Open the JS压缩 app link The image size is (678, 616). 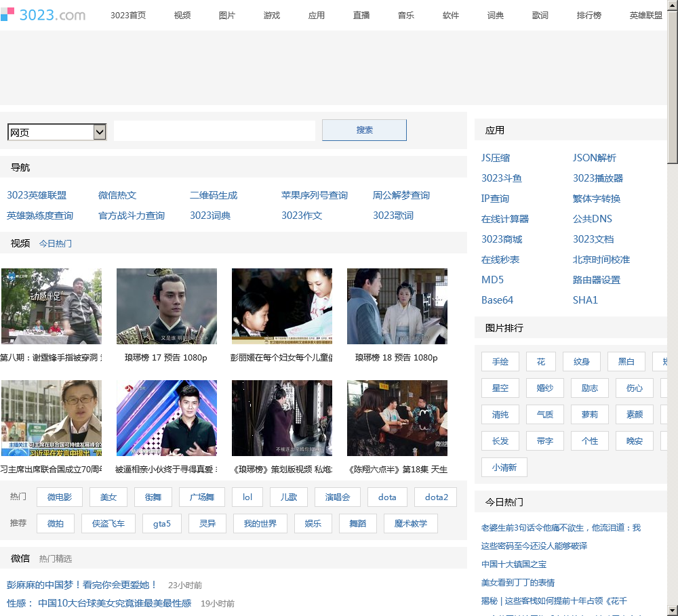click(x=496, y=158)
